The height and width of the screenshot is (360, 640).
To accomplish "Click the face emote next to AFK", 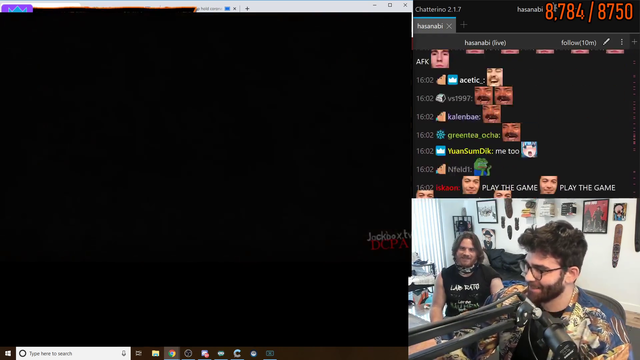I will click(x=440, y=59).
